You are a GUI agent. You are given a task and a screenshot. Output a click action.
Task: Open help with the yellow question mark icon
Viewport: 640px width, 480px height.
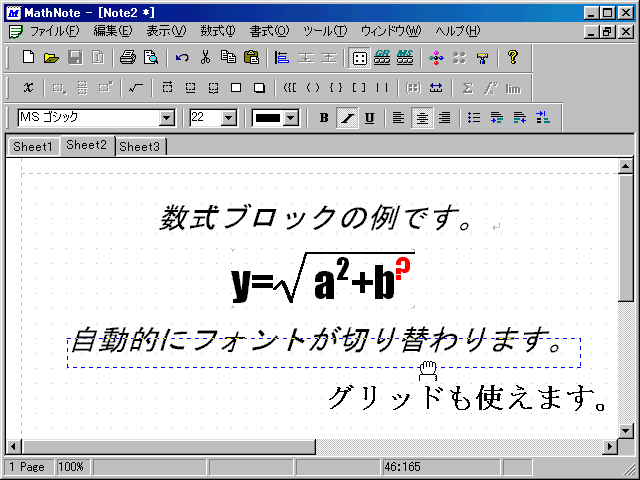[x=513, y=58]
